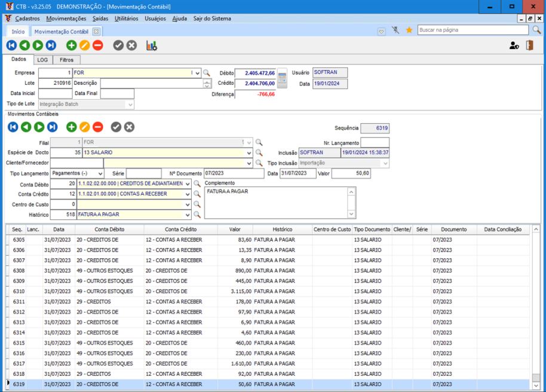Expand the Tipo Lançamento dropdown

100,173
